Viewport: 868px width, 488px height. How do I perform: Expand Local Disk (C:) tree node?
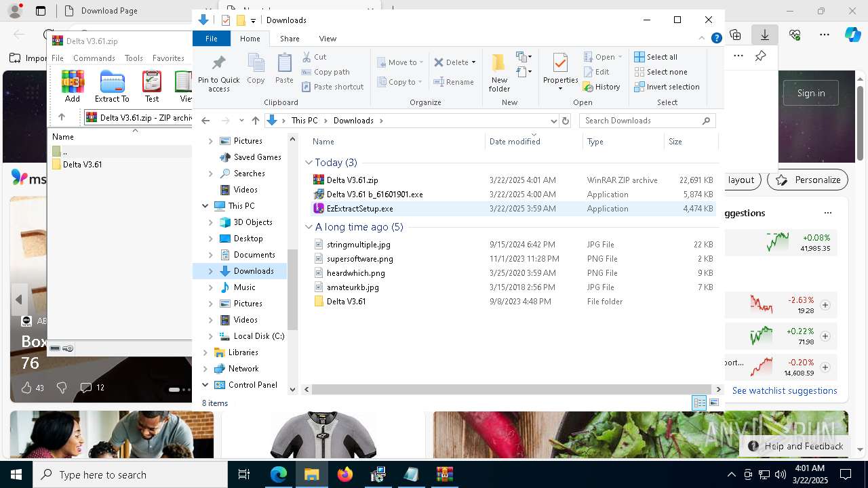[210, 336]
